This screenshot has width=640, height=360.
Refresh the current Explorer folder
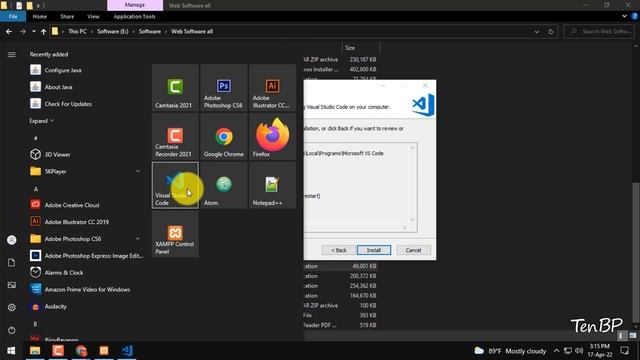[551, 31]
